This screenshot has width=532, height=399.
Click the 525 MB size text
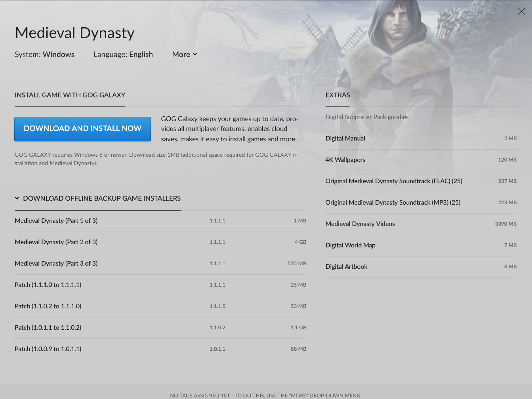pos(297,264)
